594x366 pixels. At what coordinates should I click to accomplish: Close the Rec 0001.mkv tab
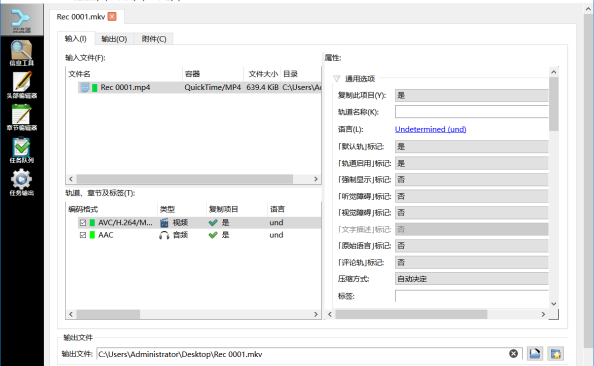tap(112, 16)
